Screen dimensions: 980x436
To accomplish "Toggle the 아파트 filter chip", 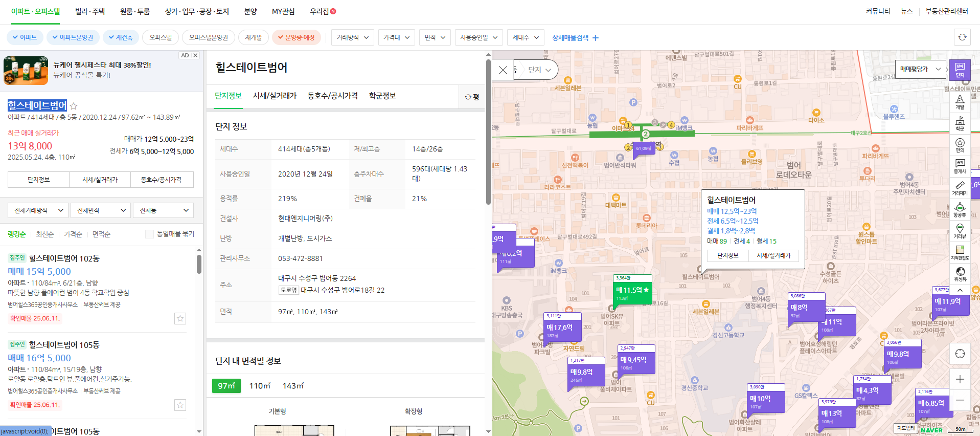I will point(25,37).
